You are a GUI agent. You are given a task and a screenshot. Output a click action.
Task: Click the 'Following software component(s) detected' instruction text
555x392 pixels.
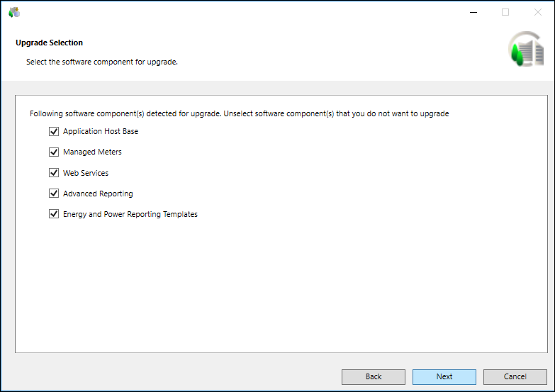pyautogui.click(x=239, y=113)
